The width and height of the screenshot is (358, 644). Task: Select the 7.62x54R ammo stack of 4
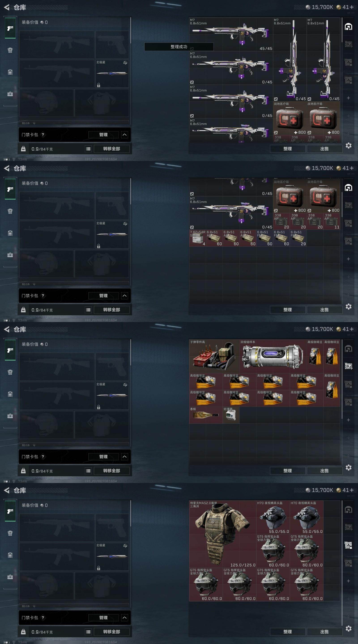pos(198,238)
